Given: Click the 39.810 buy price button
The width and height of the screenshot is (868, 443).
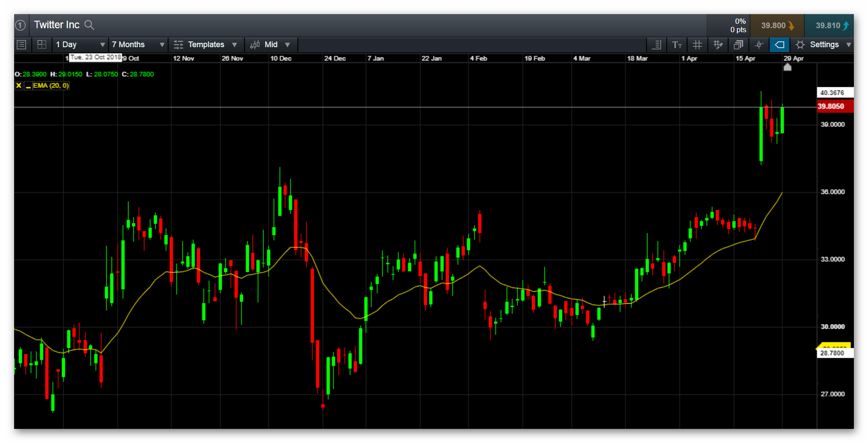Looking at the screenshot, I should (829, 26).
